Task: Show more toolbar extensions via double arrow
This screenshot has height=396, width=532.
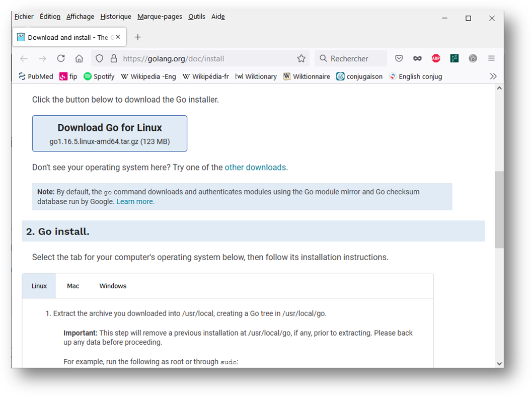Action: [x=494, y=76]
